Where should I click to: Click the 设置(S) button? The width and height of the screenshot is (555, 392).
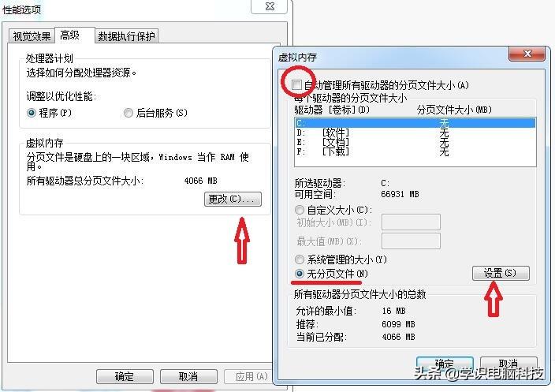tap(501, 274)
